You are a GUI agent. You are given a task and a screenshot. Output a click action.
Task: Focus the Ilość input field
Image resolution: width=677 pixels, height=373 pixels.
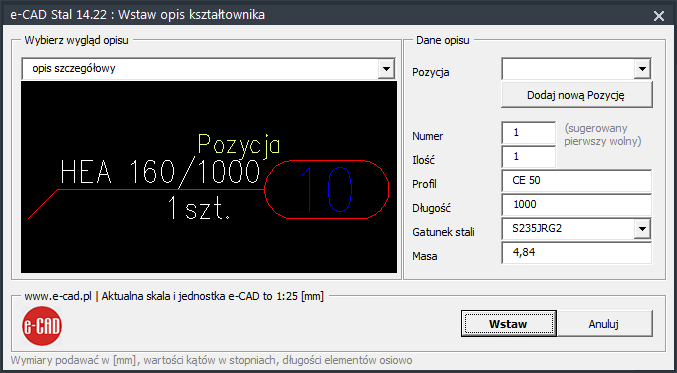[x=529, y=157]
